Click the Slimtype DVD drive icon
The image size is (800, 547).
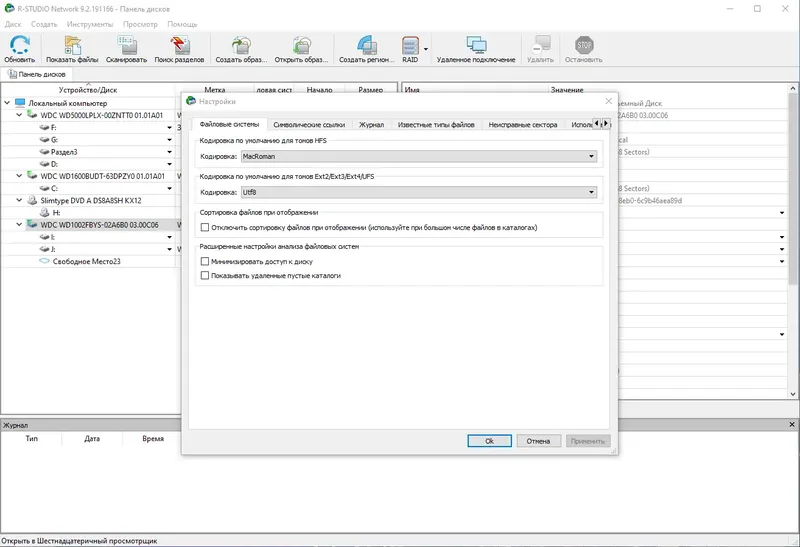[32, 200]
